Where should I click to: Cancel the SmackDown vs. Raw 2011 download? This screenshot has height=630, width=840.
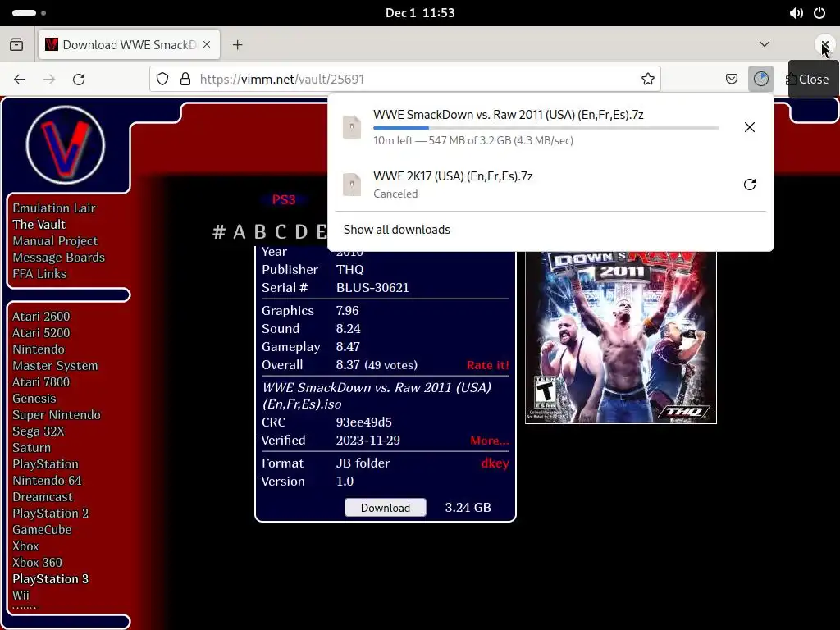click(750, 127)
